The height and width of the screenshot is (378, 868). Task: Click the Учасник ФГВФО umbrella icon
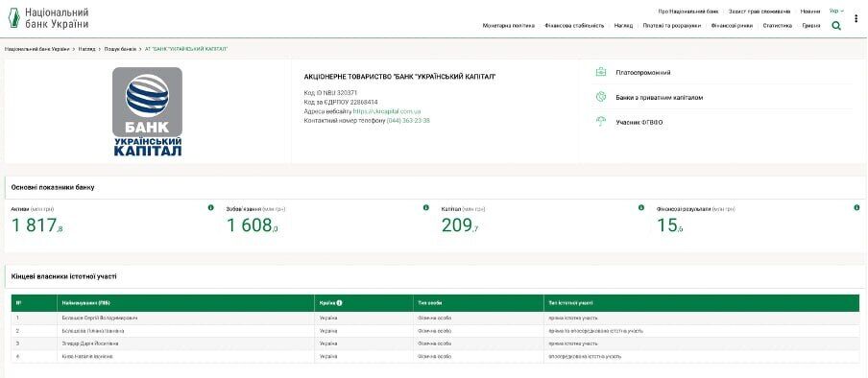[601, 122]
